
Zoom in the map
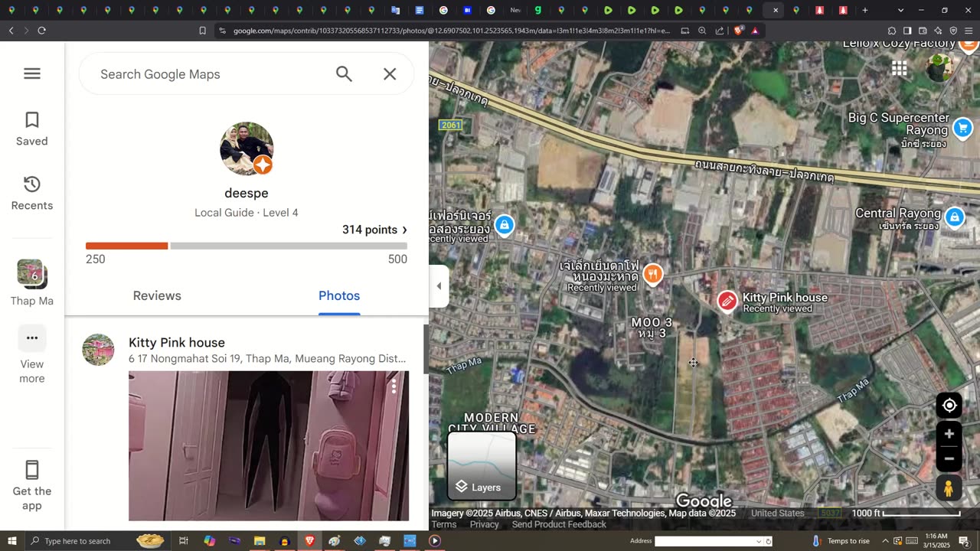tap(949, 434)
